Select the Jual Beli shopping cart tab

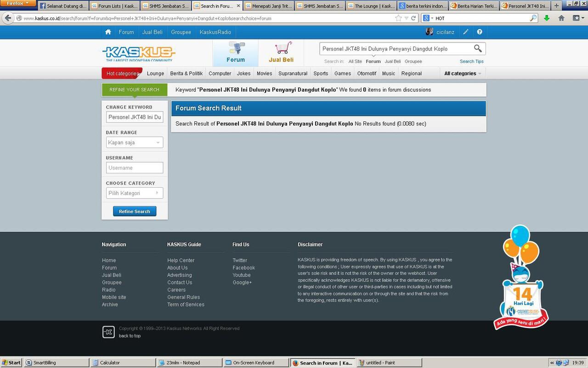click(x=281, y=53)
